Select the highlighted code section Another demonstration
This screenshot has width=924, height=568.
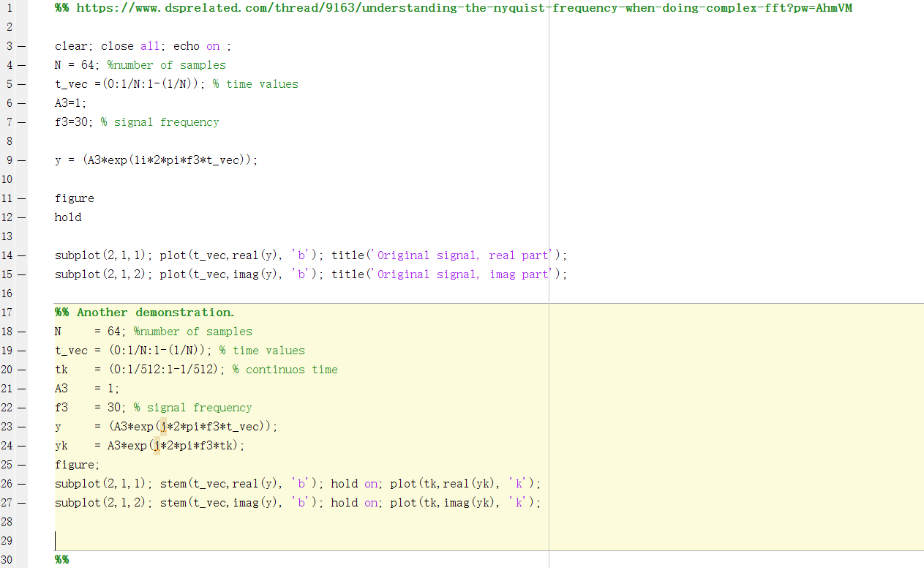coord(144,312)
